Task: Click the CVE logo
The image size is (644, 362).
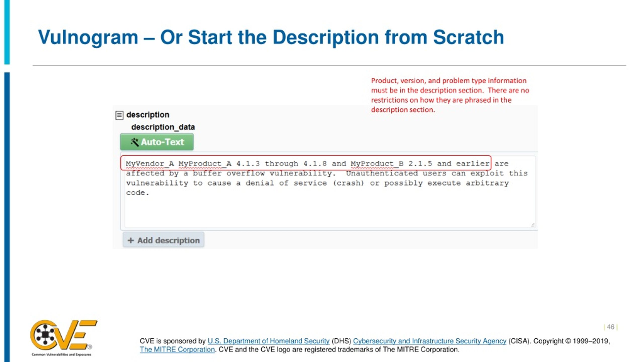Action: pos(63,335)
